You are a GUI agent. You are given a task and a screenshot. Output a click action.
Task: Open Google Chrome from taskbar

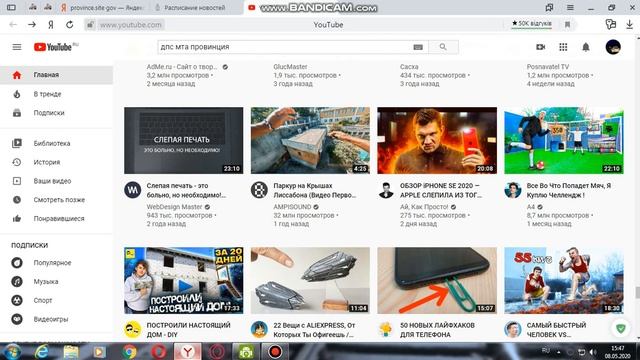pos(129,351)
